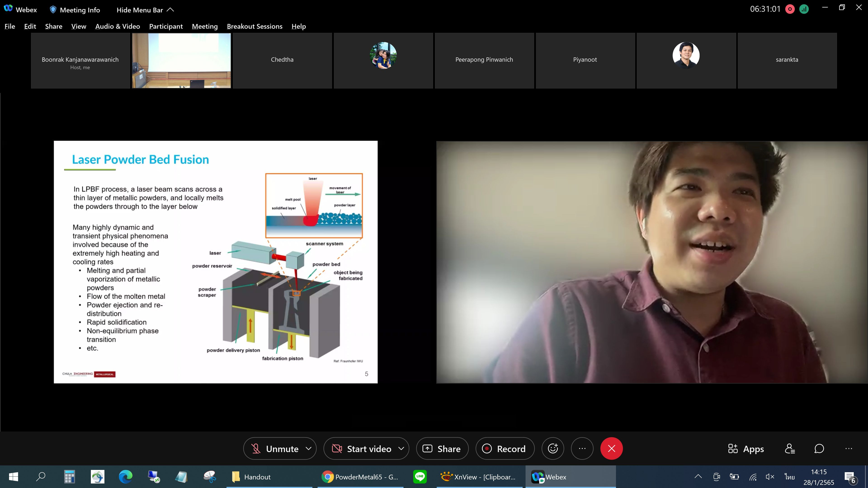Screen dimensions: 868x488
Task: Open the participants panel icon
Action: (x=790, y=449)
